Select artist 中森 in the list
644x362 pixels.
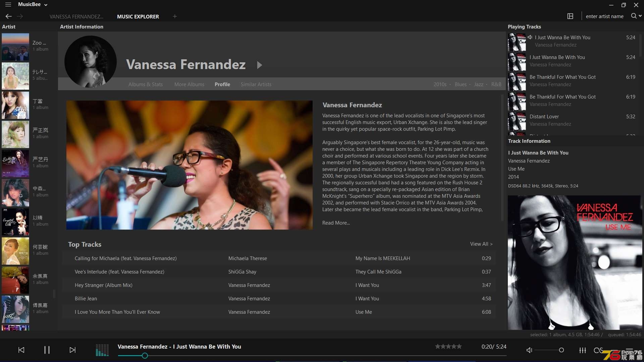[29, 192]
